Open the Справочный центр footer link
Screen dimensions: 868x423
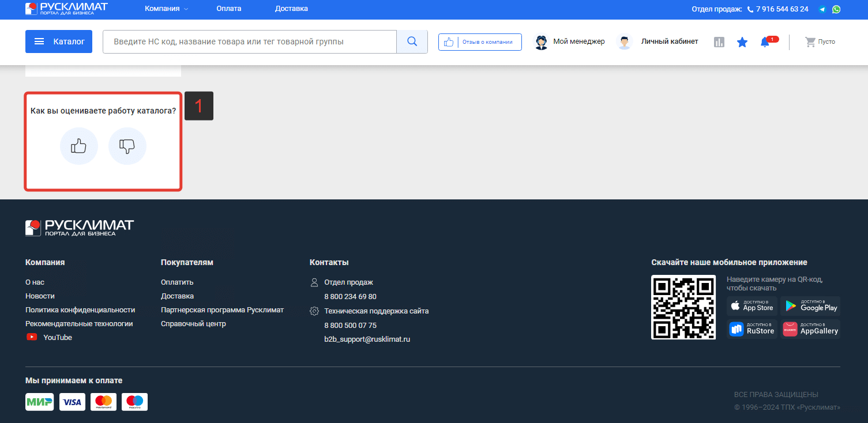click(193, 324)
